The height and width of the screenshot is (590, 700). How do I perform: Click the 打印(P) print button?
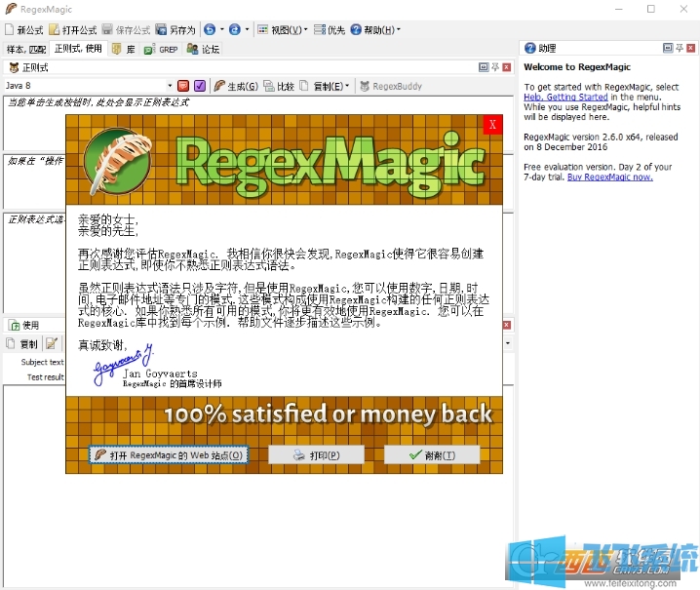tap(316, 455)
